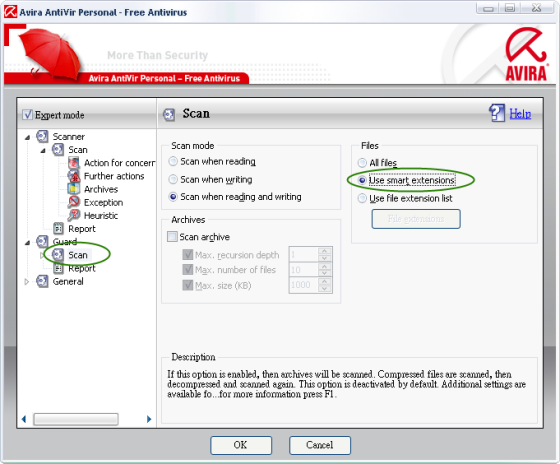Viewport: 560px width, 464px height.
Task: Increase Max. size value with up arrow
Action: pos(324,281)
